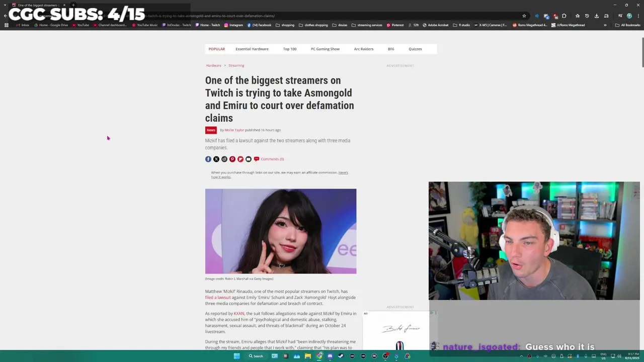Open /r/Roms Megathread bookmark
644x362 pixels.
568,25
